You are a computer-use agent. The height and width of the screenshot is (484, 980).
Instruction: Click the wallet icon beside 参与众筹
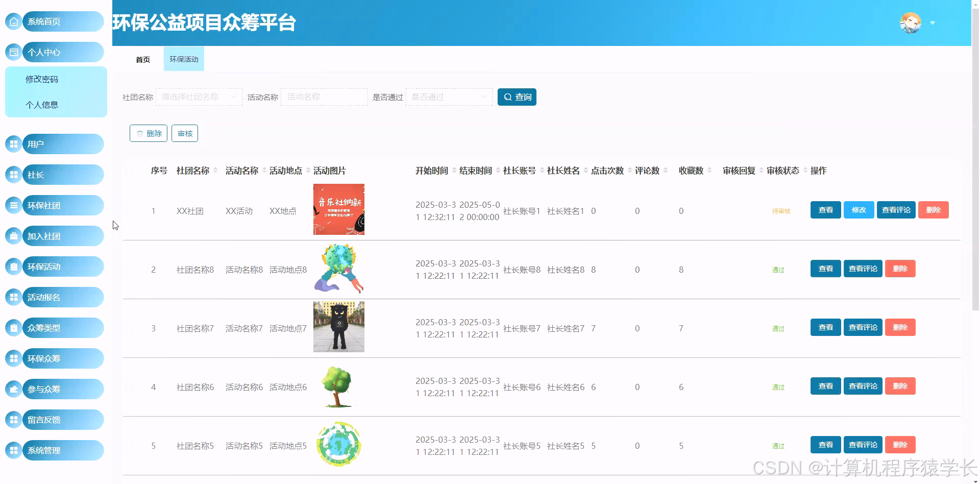14,389
